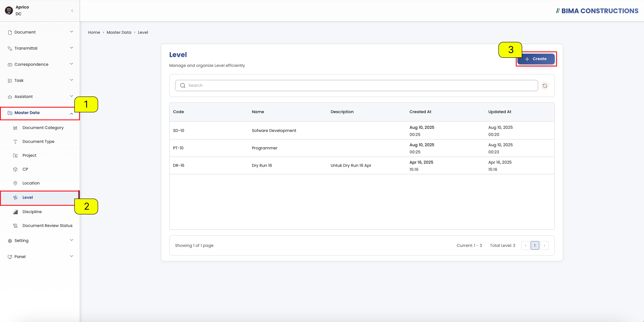Click the next page arrow

pos(544,245)
